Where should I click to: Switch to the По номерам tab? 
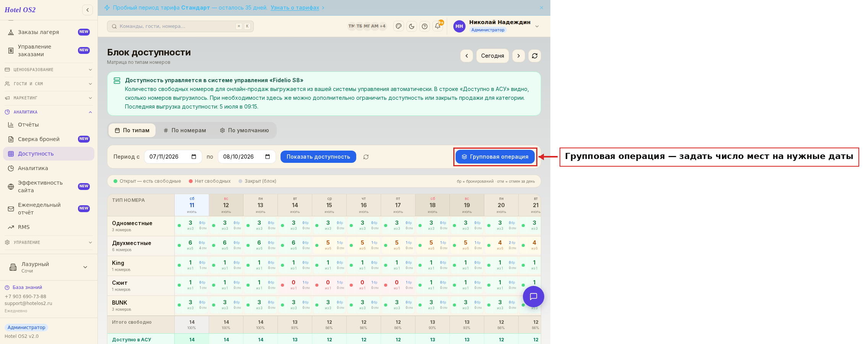tap(185, 130)
